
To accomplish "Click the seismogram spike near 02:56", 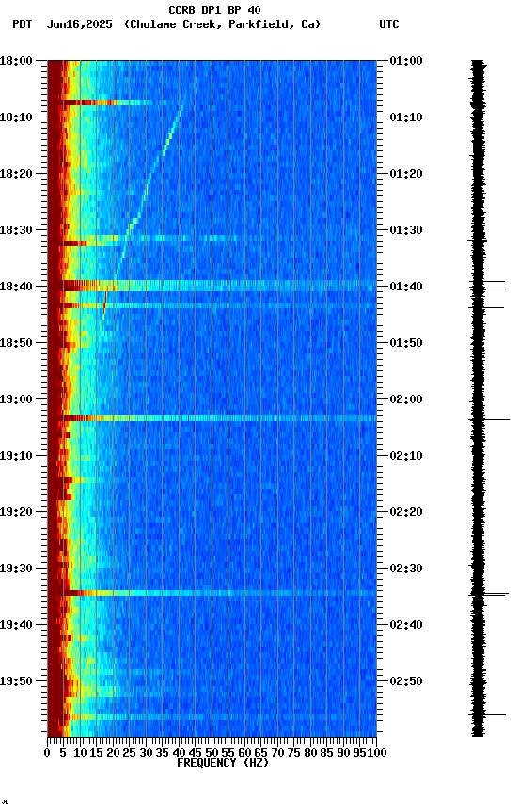I will [x=487, y=714].
